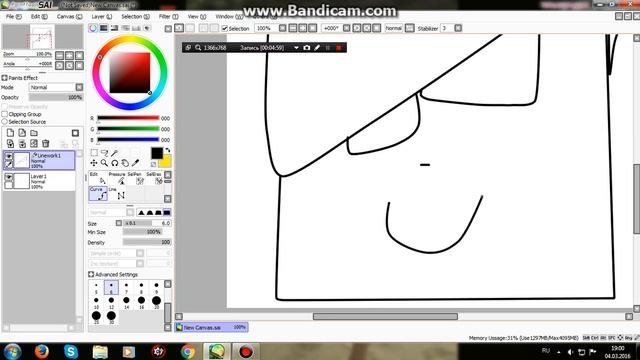Select the Edit tool
This screenshot has height=360, width=640.
coord(98,178)
